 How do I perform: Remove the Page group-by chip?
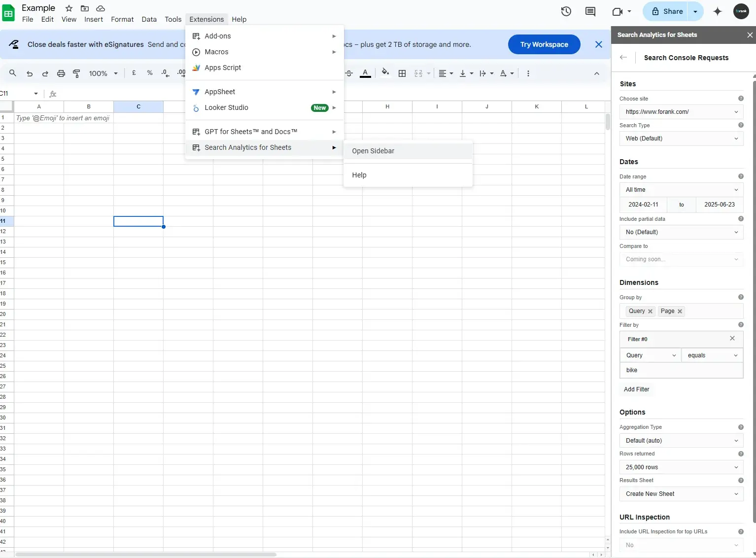pyautogui.click(x=680, y=311)
